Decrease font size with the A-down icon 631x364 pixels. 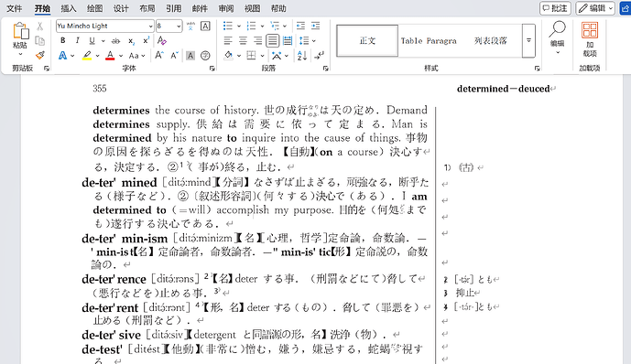click(174, 56)
